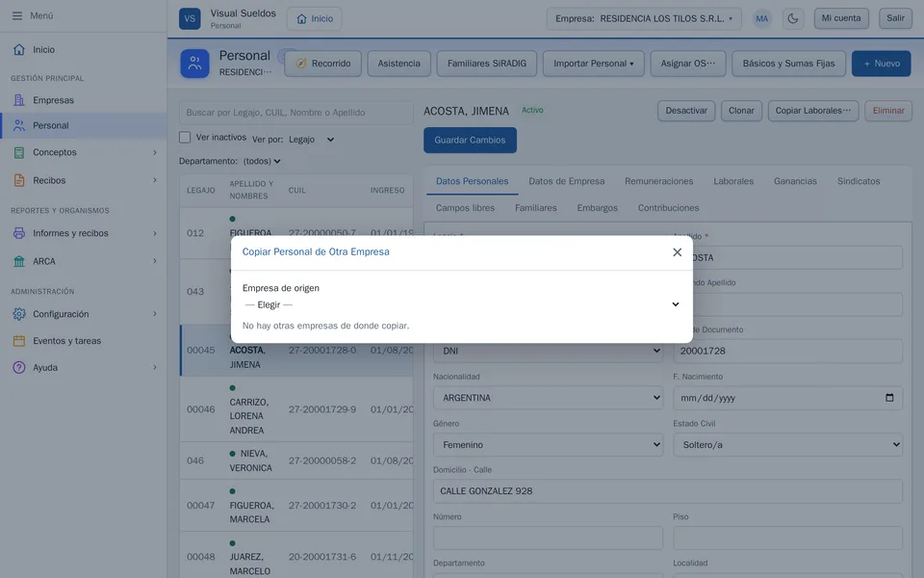Viewport: 924px width, 578px height.
Task: Open the Nacionalidad ARGENTINA dropdown
Action: (548, 398)
